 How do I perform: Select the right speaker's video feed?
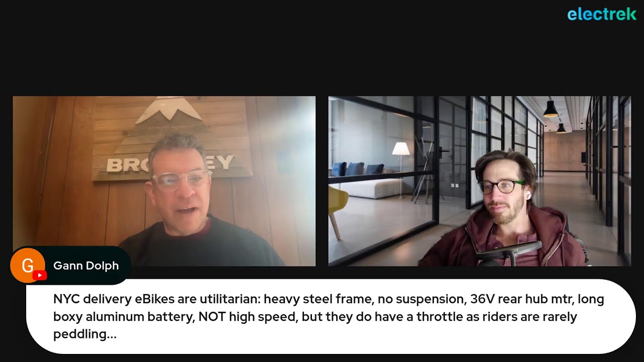pos(479,181)
